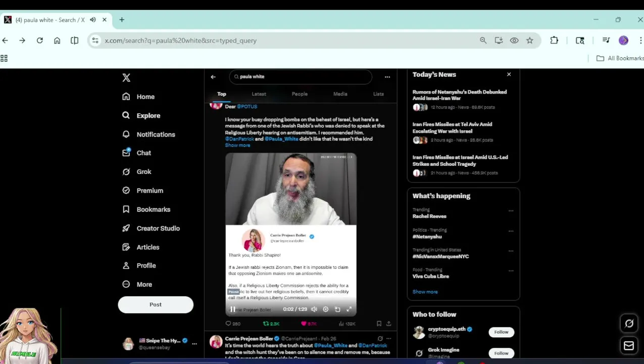The width and height of the screenshot is (644, 364).
Task: Expand the post with Show more
Action: tap(237, 146)
